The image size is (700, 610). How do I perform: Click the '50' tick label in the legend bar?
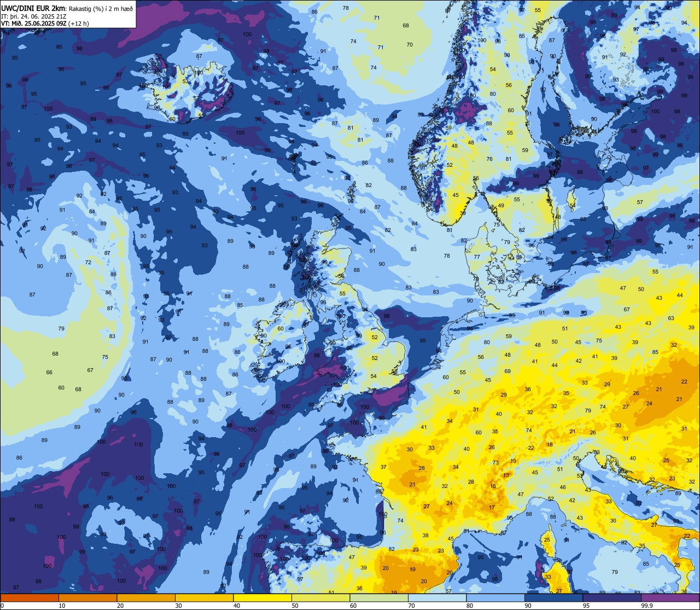point(295,606)
